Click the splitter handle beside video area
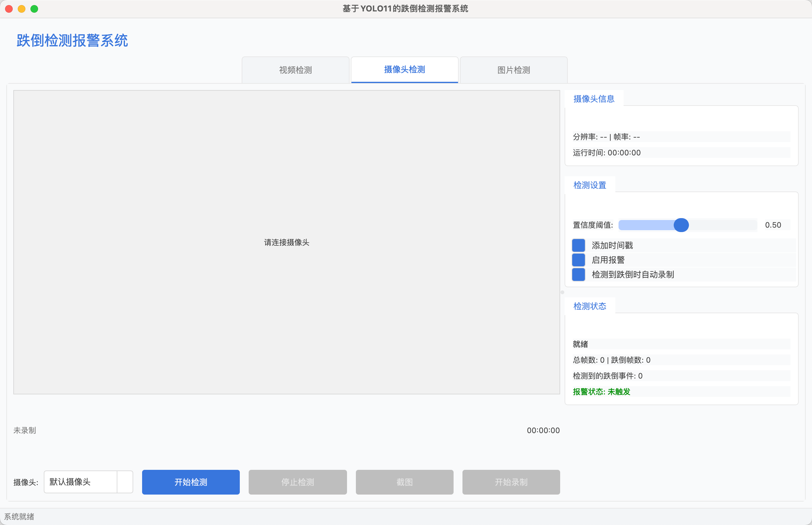812x525 pixels. 562,292
